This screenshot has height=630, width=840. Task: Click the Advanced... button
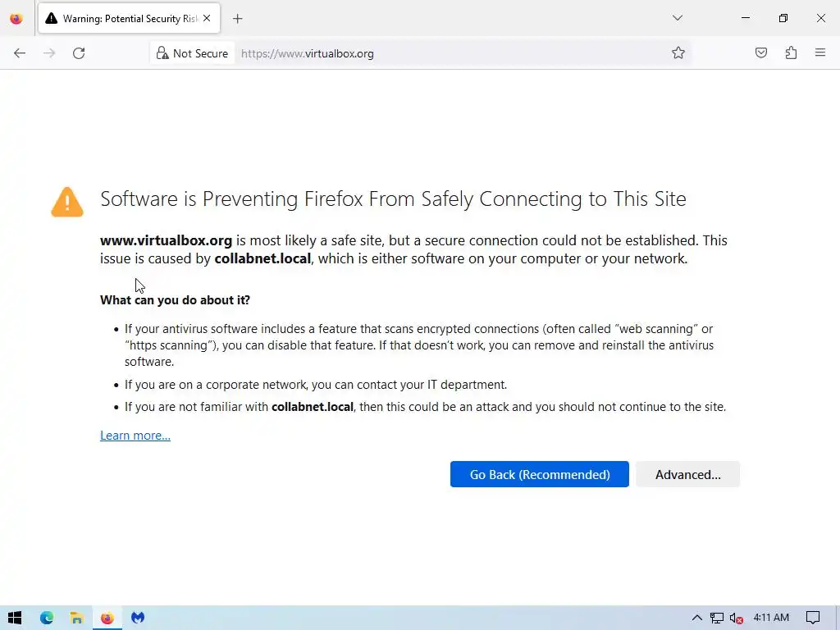tap(688, 474)
